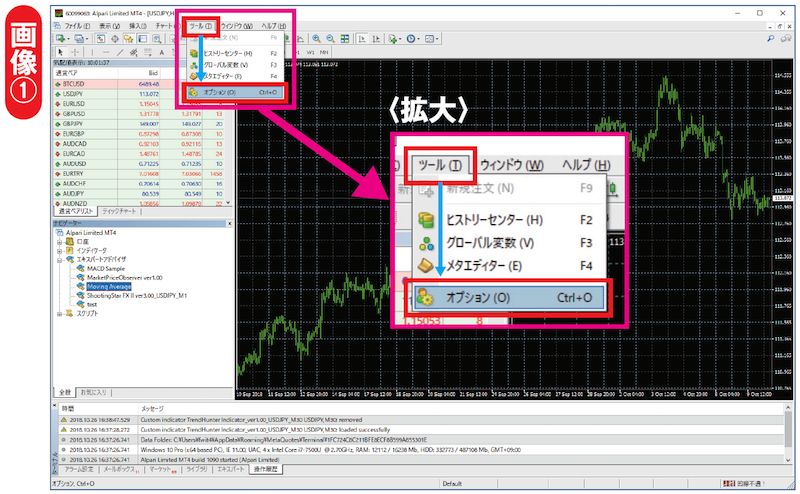
Task: Open the エキスパート terminal tab
Action: coord(231,470)
